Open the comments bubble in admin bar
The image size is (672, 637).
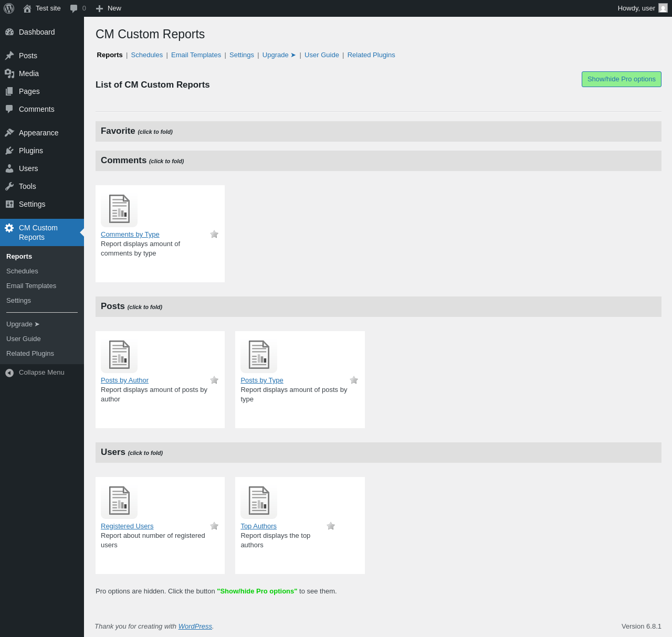pyautogui.click(x=78, y=8)
